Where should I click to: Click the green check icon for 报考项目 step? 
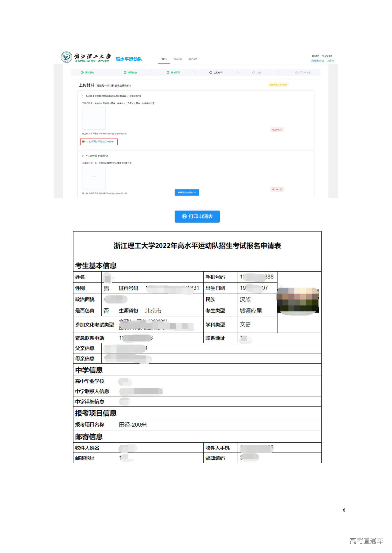click(x=168, y=73)
